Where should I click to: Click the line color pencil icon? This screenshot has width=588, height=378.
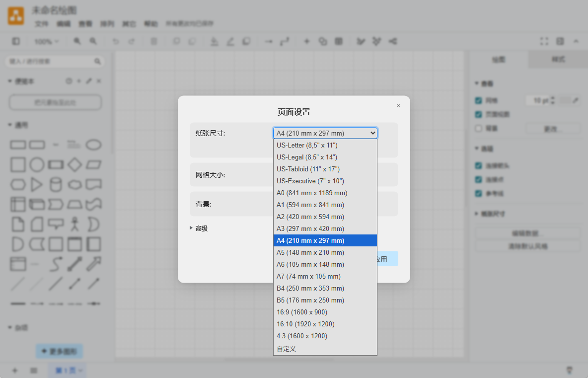tap(230, 41)
